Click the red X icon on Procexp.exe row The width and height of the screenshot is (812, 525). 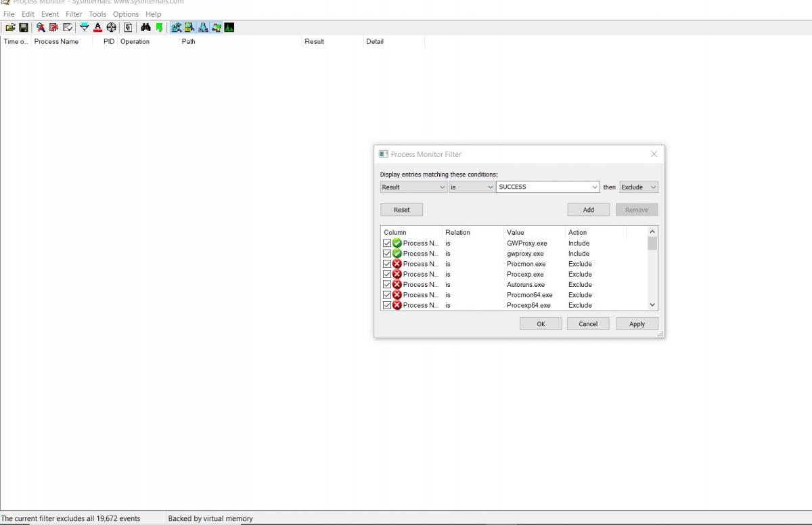[x=397, y=274]
